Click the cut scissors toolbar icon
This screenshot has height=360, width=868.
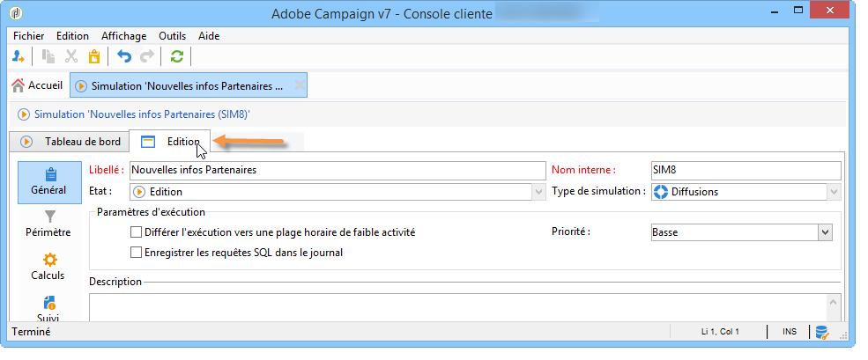tap(71, 56)
